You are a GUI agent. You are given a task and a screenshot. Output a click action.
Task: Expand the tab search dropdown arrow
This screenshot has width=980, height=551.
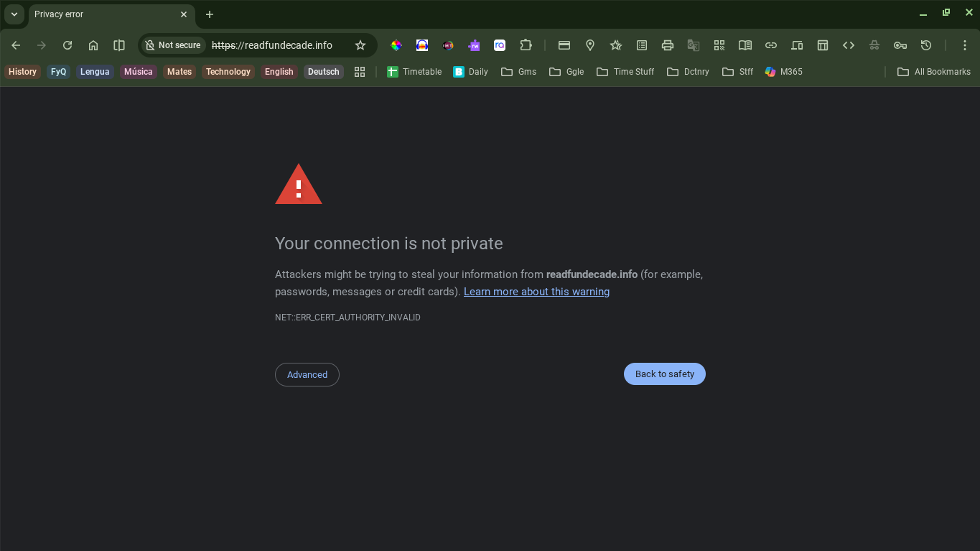[x=14, y=14]
